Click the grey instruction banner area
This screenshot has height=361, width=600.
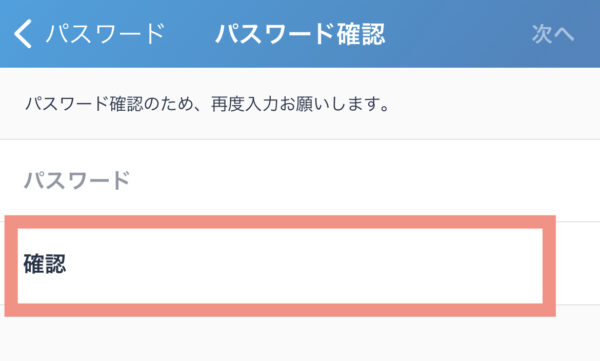[300, 103]
